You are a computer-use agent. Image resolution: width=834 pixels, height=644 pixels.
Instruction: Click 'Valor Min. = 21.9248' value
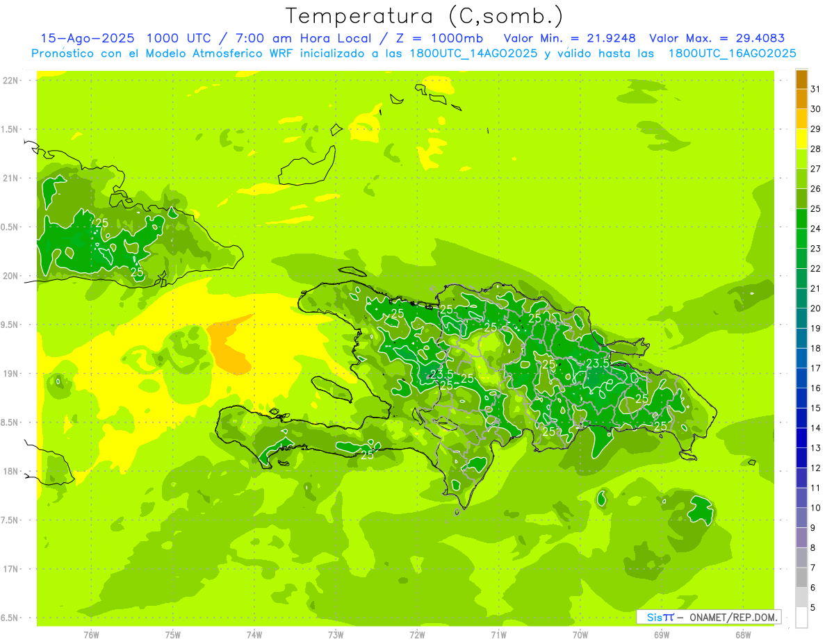click(x=570, y=38)
